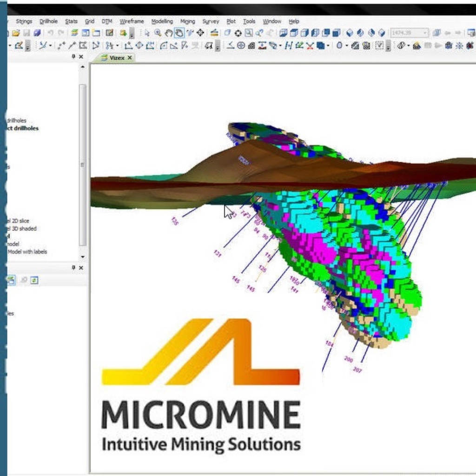Click the red X tool icon

coord(310,46)
